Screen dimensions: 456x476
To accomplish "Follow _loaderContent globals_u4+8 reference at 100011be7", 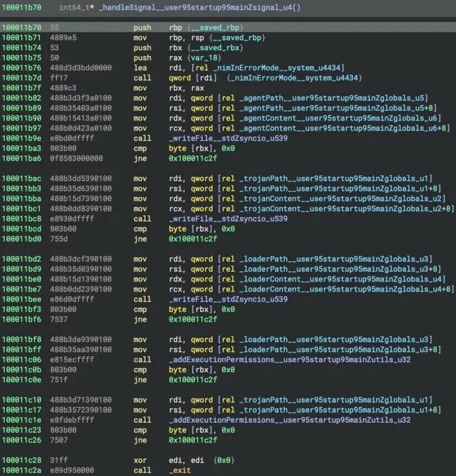I will [x=345, y=289].
